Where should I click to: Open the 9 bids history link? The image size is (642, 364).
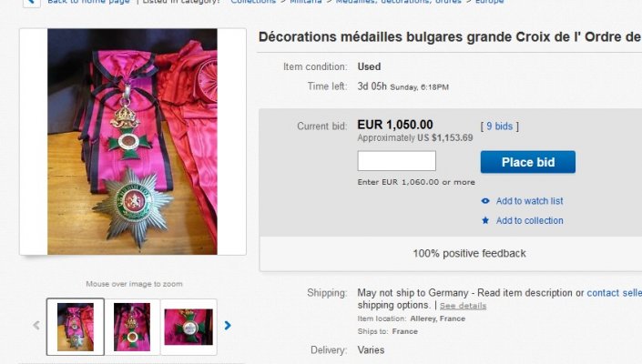(499, 126)
